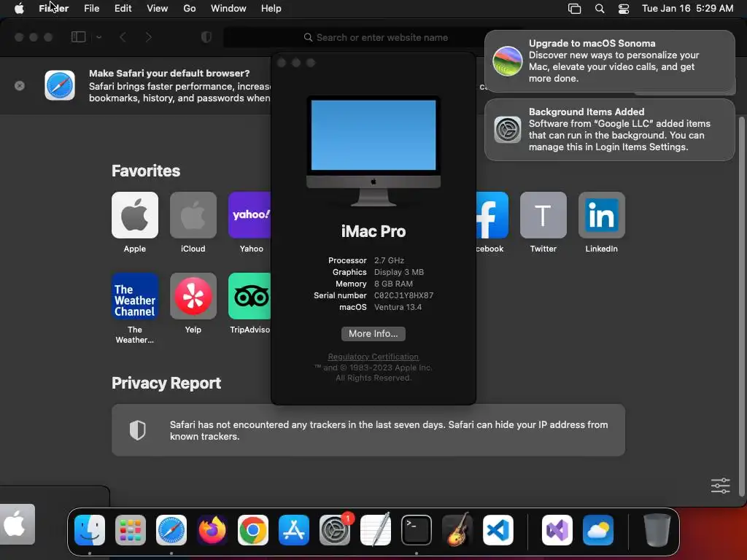The height and width of the screenshot is (560, 747).
Task: Click the Privacy Report heading
Action: (x=166, y=384)
